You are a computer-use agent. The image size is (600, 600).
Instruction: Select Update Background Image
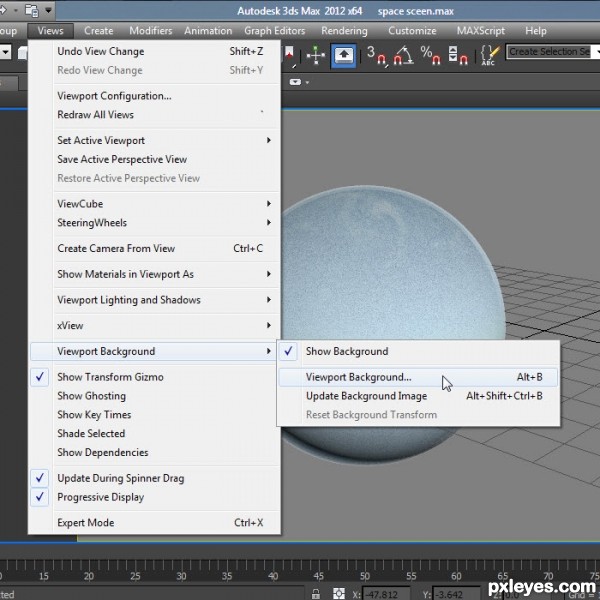pos(418,396)
